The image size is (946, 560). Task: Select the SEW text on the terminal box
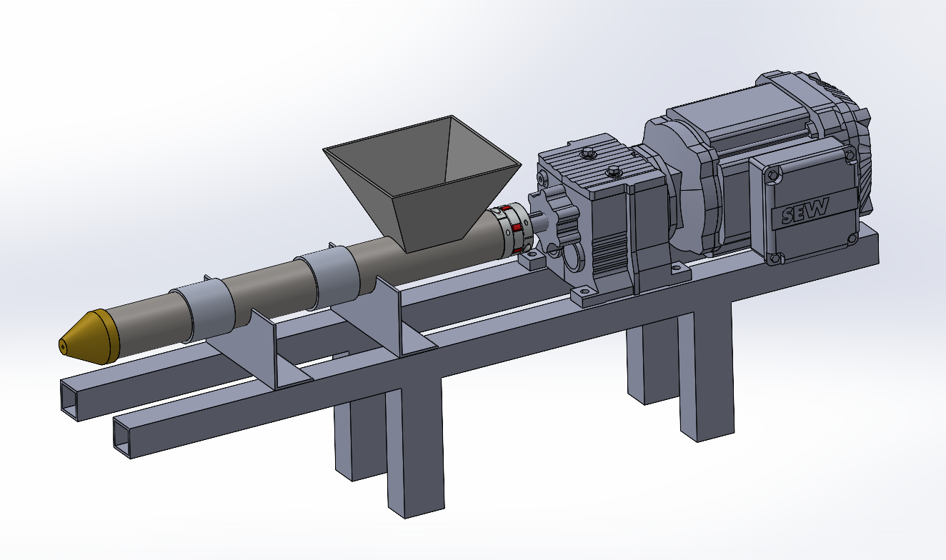click(x=805, y=211)
